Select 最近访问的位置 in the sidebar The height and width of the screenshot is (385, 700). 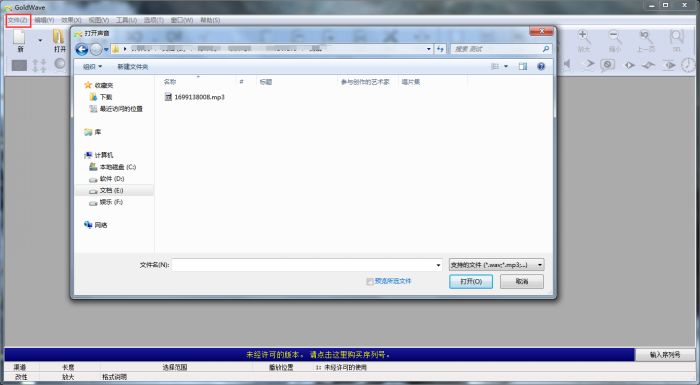(116, 109)
